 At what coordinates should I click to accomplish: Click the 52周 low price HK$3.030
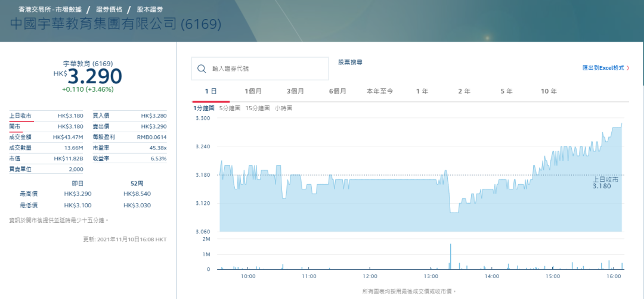point(137,205)
